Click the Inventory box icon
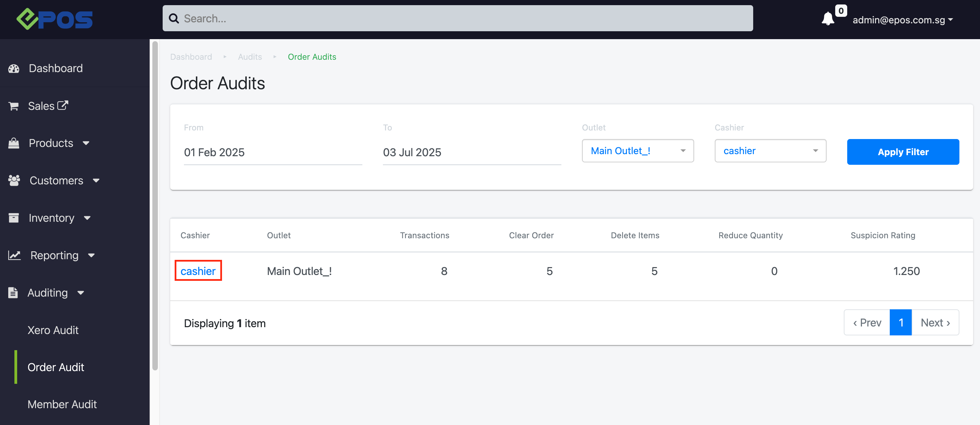This screenshot has height=425, width=980. coord(14,218)
